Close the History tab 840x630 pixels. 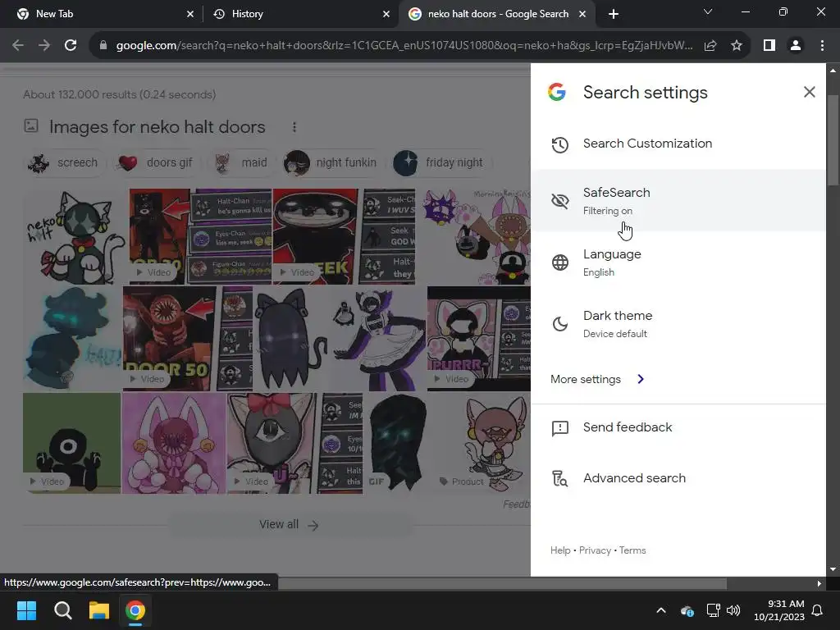[x=386, y=14]
